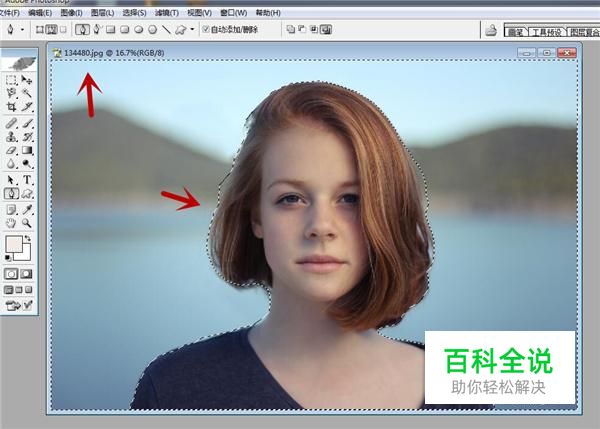
Task: Select the Eraser tool
Action: point(11,150)
